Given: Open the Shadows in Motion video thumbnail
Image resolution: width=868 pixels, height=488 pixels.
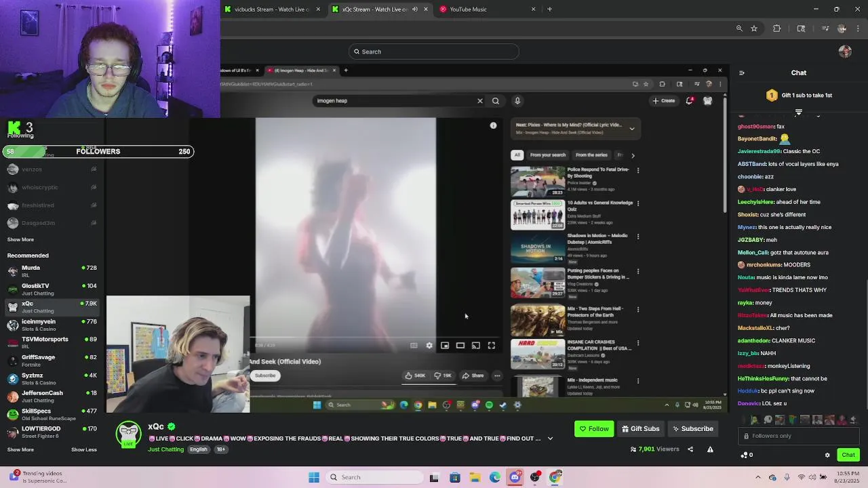Looking at the screenshot, I should [537, 248].
